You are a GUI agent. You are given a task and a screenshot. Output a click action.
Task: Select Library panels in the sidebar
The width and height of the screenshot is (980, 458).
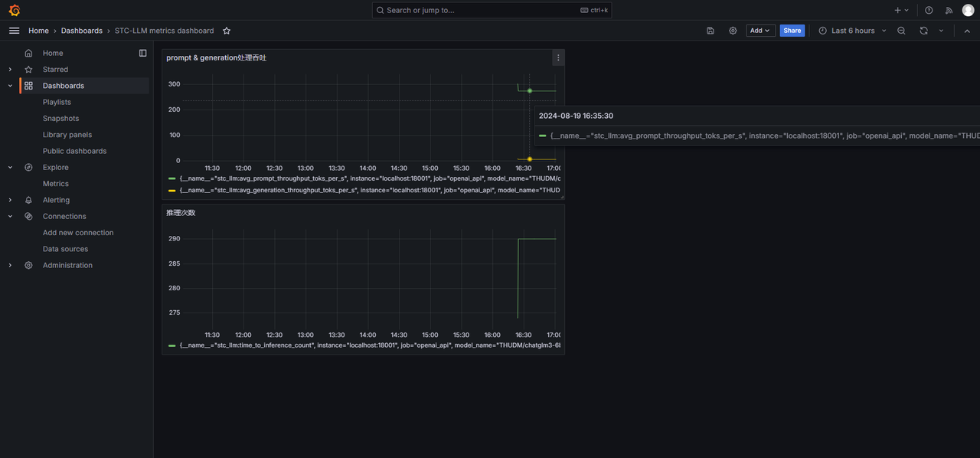(x=67, y=135)
